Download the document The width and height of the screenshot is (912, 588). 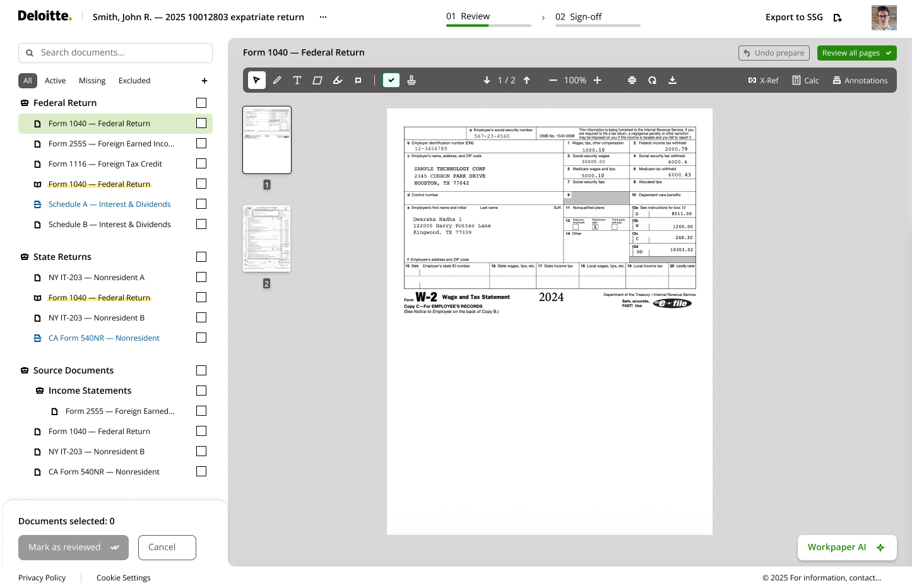(x=672, y=80)
